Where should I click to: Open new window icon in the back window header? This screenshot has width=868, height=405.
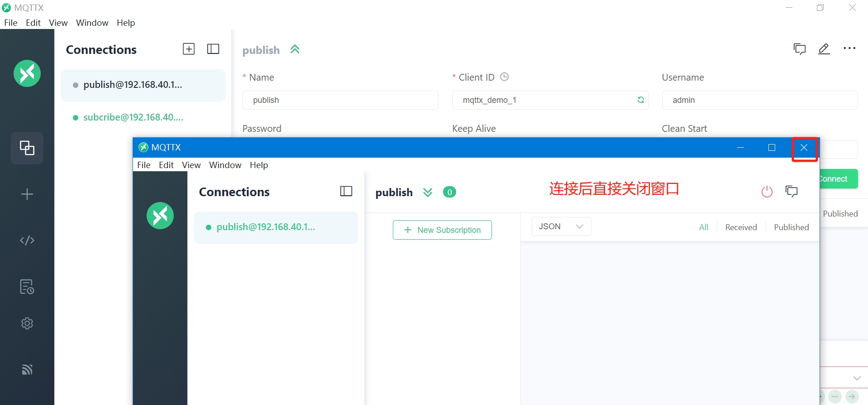tap(800, 49)
